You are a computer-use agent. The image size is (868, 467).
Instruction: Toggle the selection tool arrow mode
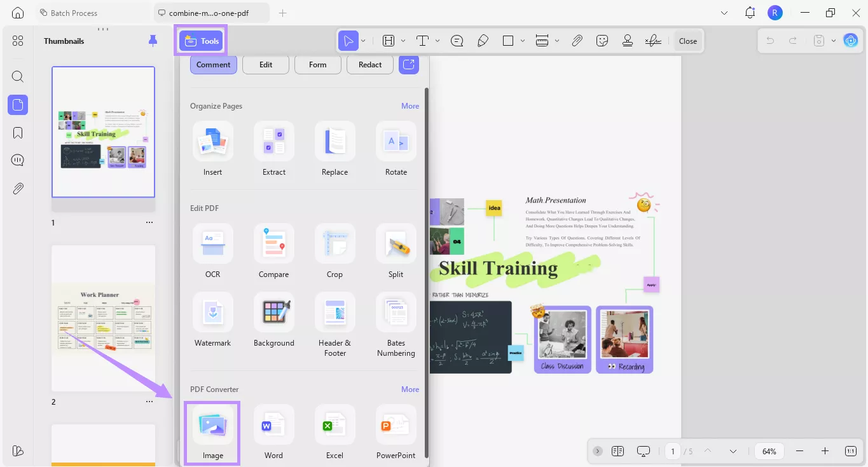point(349,40)
